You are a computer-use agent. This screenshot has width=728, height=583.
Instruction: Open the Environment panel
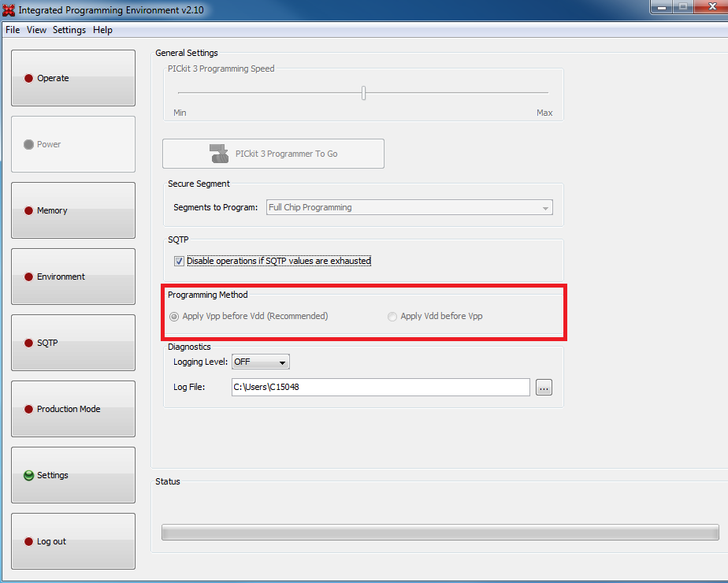coord(72,277)
